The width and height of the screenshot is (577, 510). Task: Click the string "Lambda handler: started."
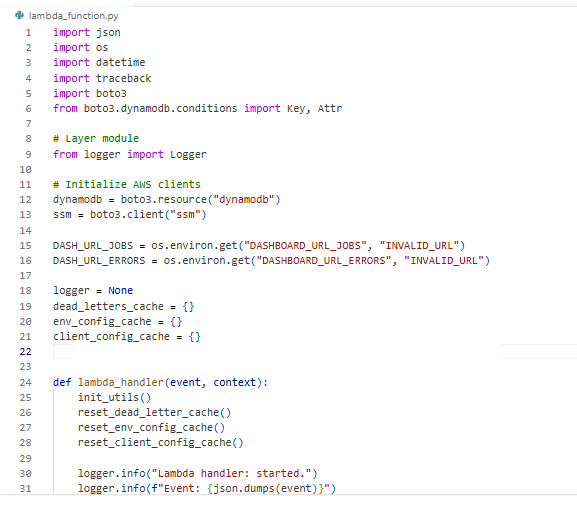231,474
